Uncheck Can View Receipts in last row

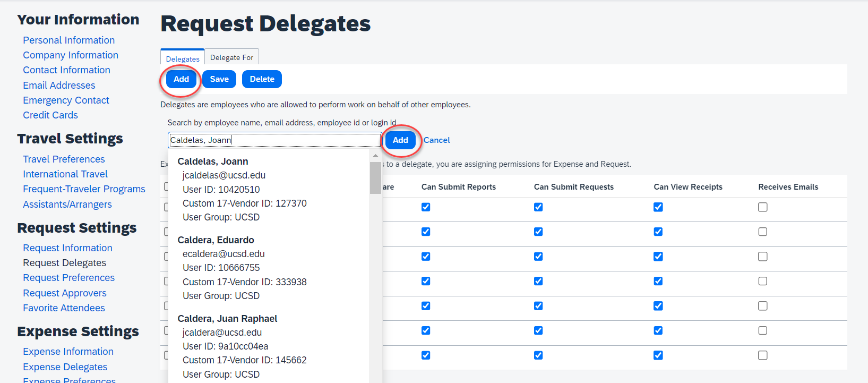[x=658, y=355]
